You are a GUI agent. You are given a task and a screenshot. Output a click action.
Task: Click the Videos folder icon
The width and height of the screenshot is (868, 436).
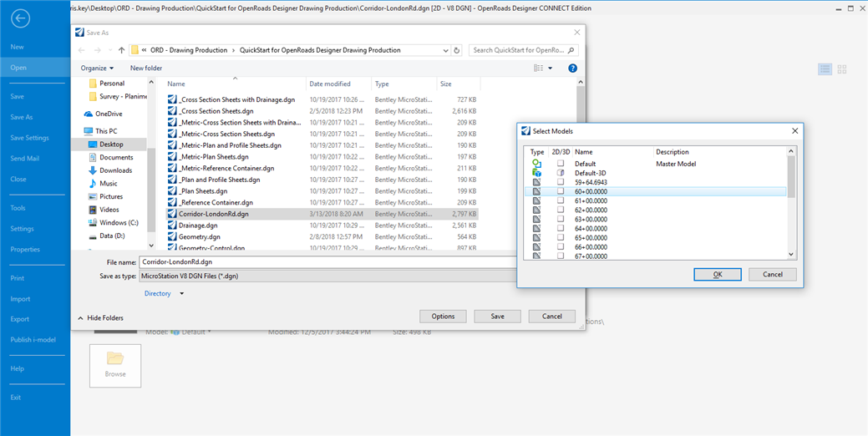[x=93, y=210]
